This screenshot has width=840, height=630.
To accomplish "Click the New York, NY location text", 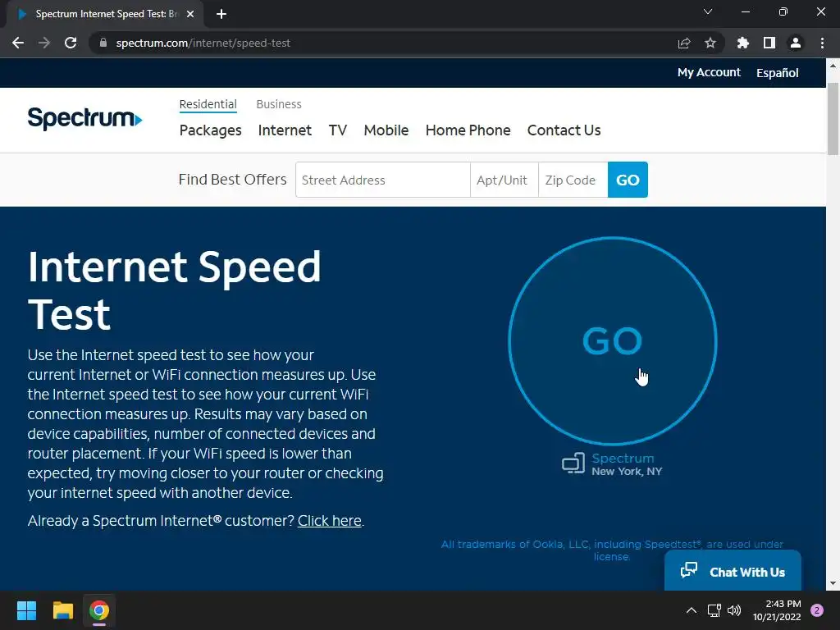I will [627, 472].
